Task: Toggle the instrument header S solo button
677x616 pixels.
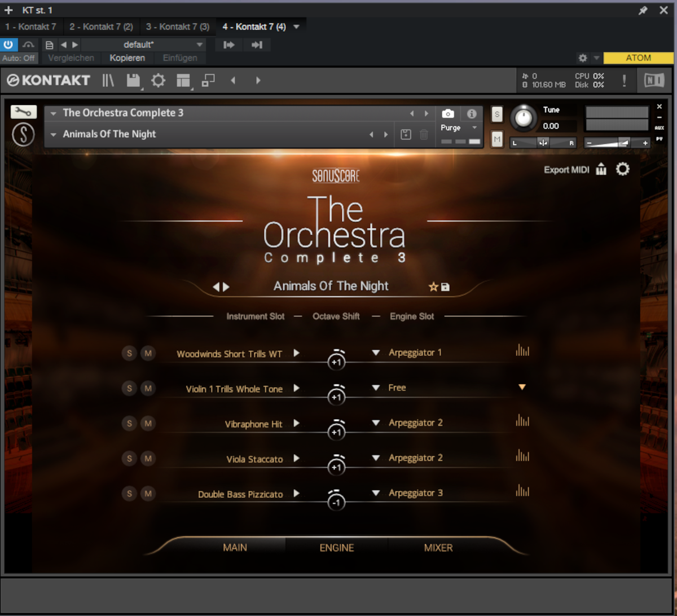Action: click(497, 114)
